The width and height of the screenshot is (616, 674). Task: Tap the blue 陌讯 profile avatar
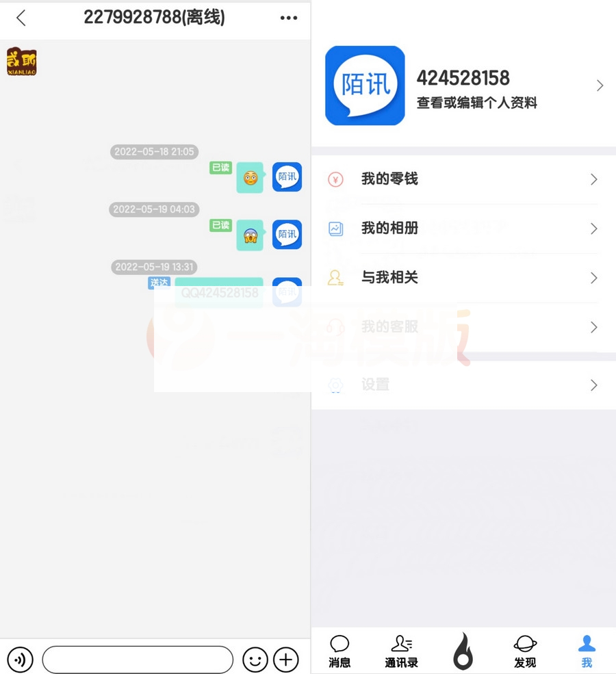click(365, 85)
